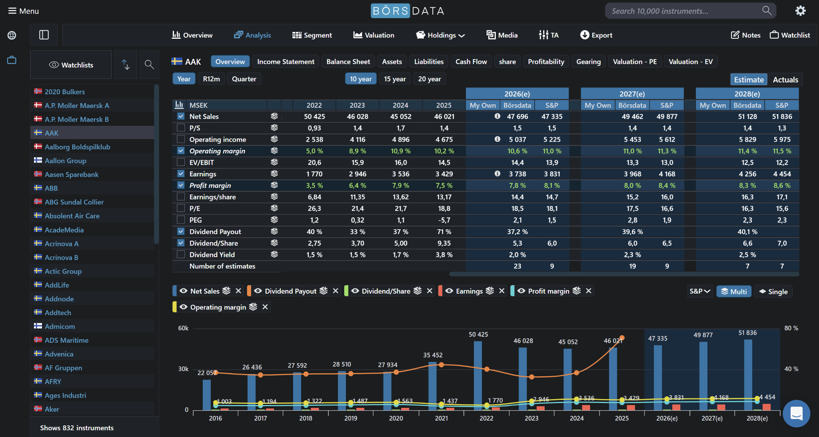819x437 pixels.
Task: Switch to Actuals view
Action: click(x=785, y=80)
